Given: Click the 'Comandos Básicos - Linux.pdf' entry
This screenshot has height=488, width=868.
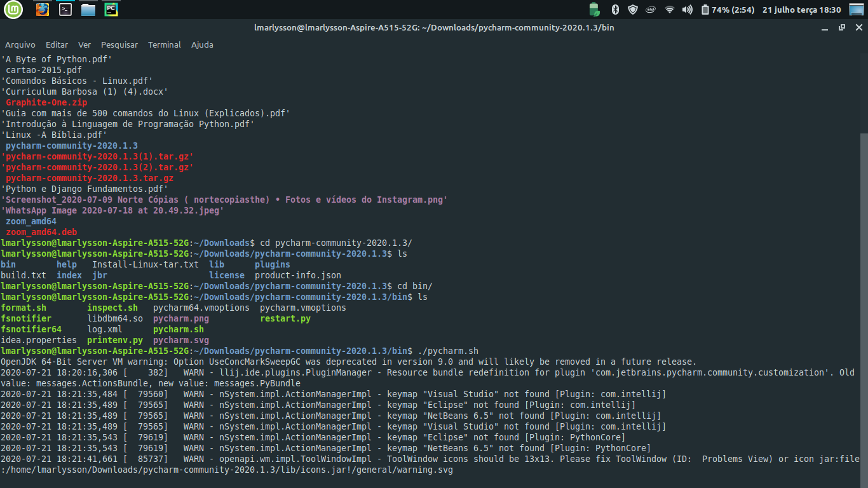Looking at the screenshot, I should coord(77,81).
